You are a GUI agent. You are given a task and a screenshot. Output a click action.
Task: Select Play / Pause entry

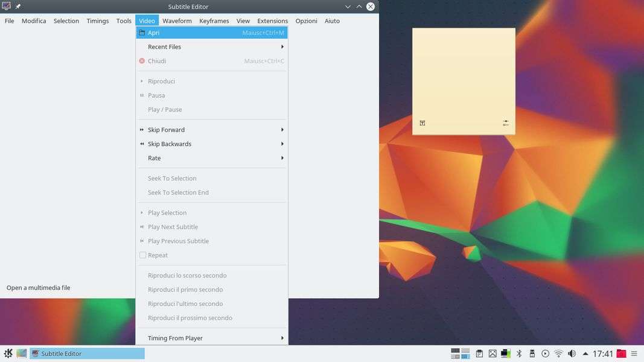[211, 110]
